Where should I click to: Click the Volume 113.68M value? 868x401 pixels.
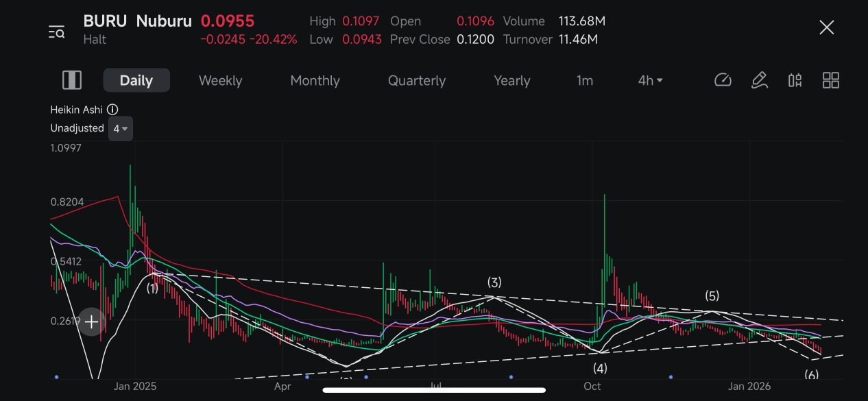click(581, 21)
